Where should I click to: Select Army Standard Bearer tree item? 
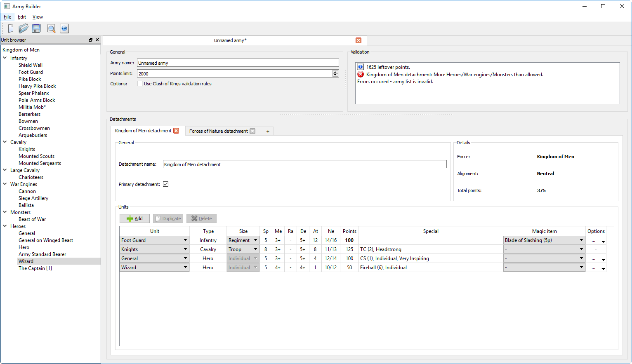point(42,254)
